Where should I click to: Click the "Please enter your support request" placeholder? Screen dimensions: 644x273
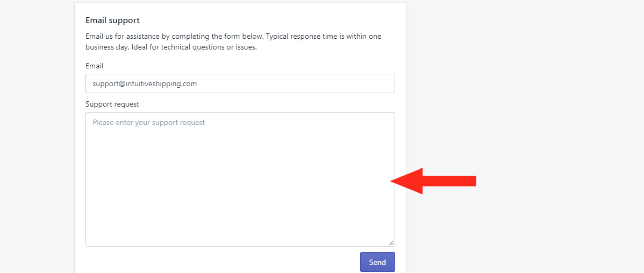pyautogui.click(x=149, y=123)
